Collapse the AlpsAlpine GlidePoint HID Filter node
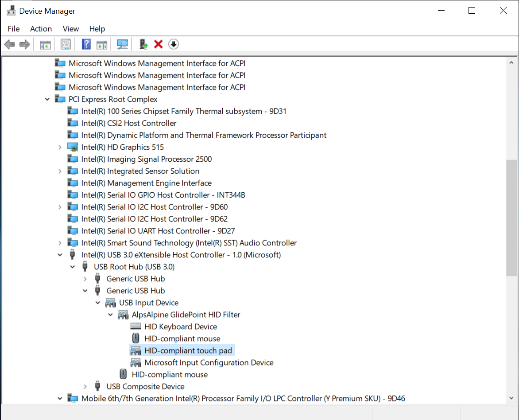This screenshot has width=519, height=420. pyautogui.click(x=111, y=315)
